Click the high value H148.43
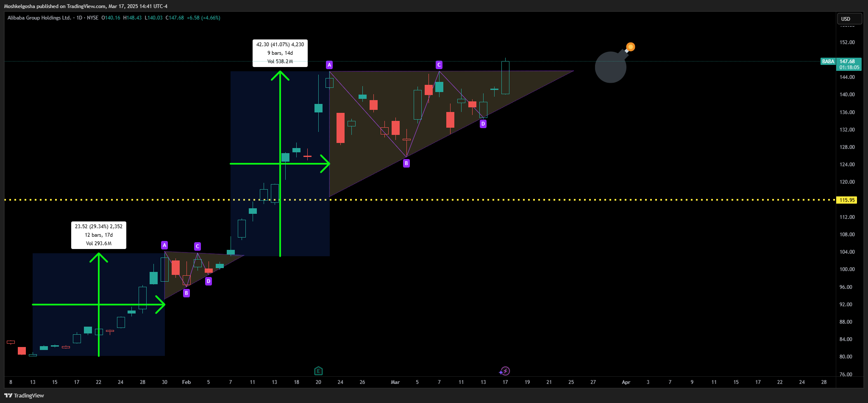This screenshot has width=868, height=403. tap(132, 18)
